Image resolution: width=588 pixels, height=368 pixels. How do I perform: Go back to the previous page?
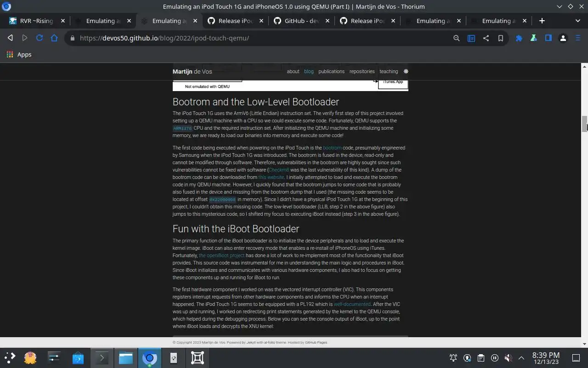(x=10, y=38)
